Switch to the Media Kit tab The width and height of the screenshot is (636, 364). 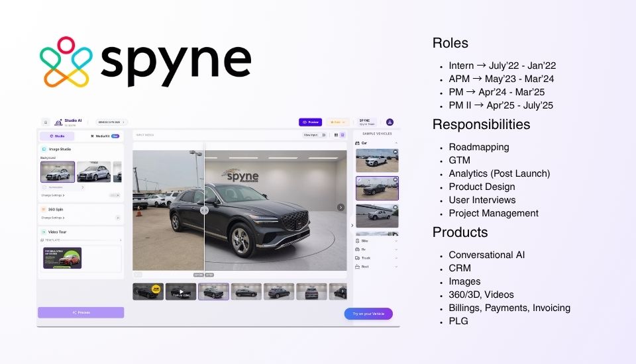tap(106, 136)
